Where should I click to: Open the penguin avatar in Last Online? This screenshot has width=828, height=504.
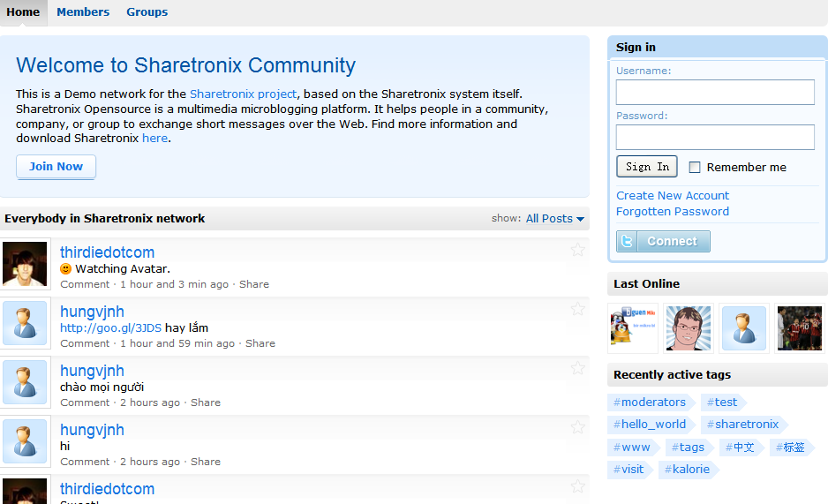coord(633,328)
